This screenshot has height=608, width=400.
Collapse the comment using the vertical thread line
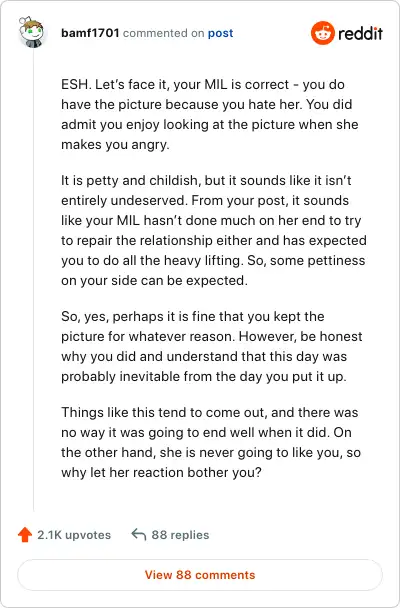pyautogui.click(x=33, y=279)
